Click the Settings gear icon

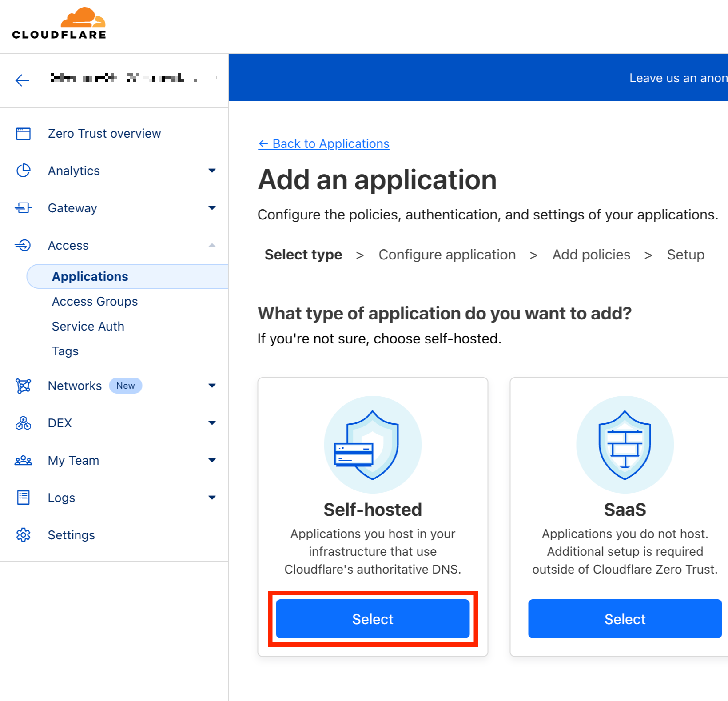click(23, 535)
